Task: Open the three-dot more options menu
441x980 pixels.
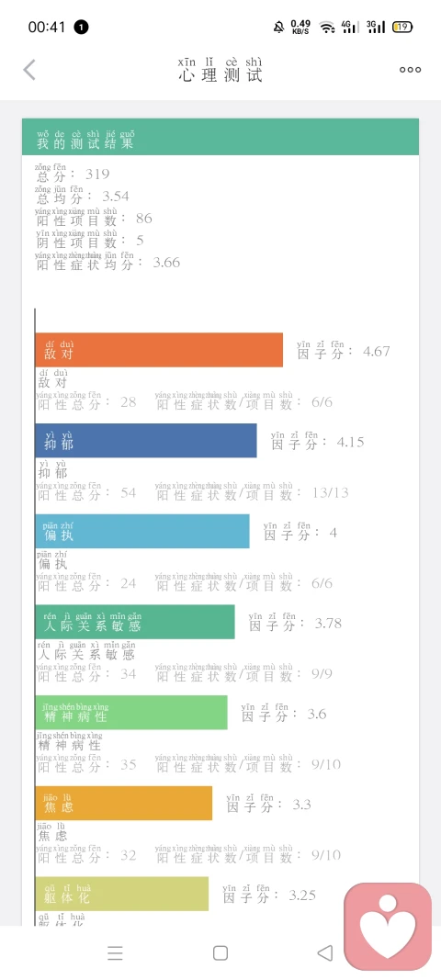Action: (x=411, y=70)
